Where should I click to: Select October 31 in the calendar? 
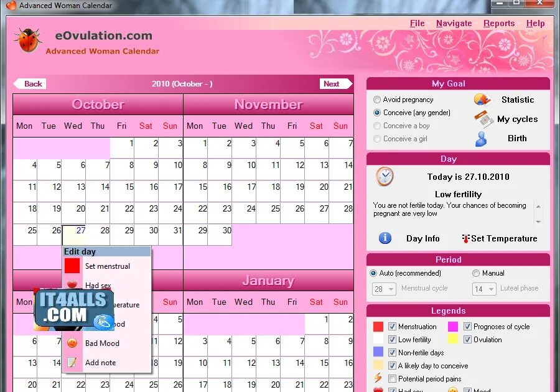170,235
